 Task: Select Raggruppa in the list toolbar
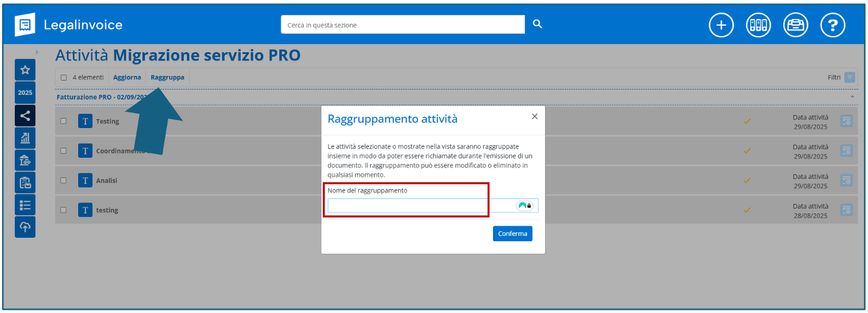tap(167, 77)
